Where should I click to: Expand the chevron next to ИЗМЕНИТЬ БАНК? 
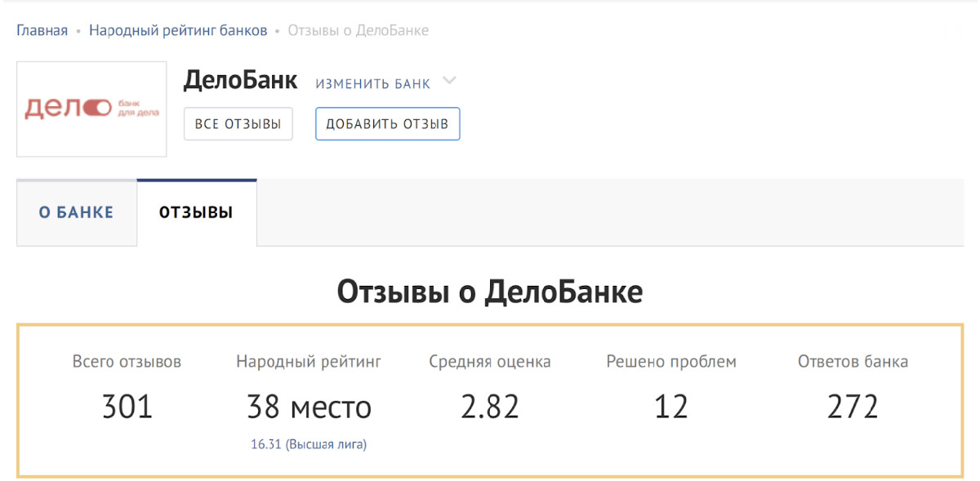pos(448,82)
